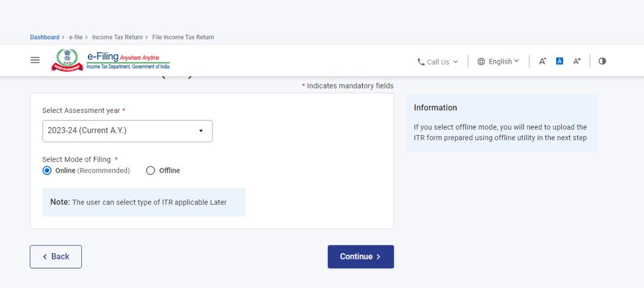
Task: Open the Select Assessment year dropdown
Action: [127, 131]
